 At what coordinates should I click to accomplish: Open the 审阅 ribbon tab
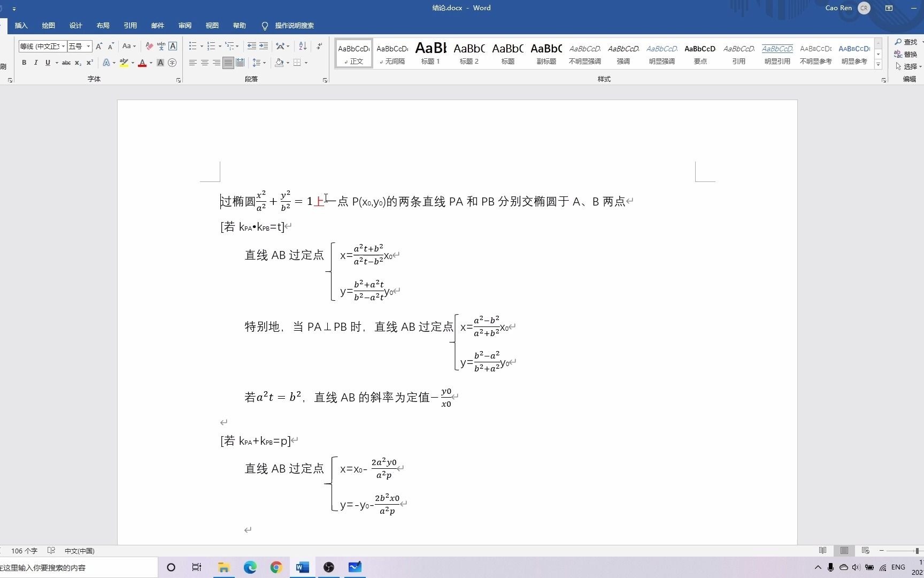(x=184, y=25)
